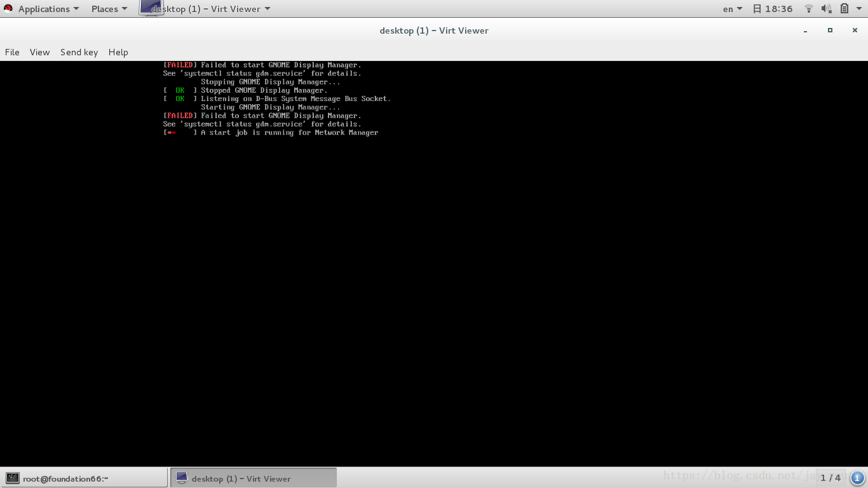Click the blue notification badge icon
Viewport: 868px width, 488px height.
(857, 478)
